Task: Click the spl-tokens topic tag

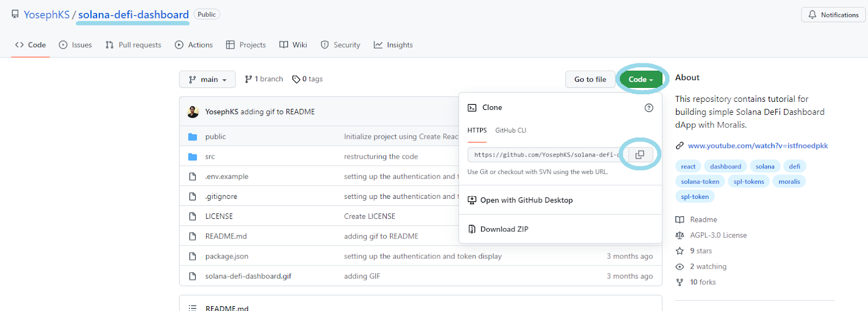Action: point(749,182)
